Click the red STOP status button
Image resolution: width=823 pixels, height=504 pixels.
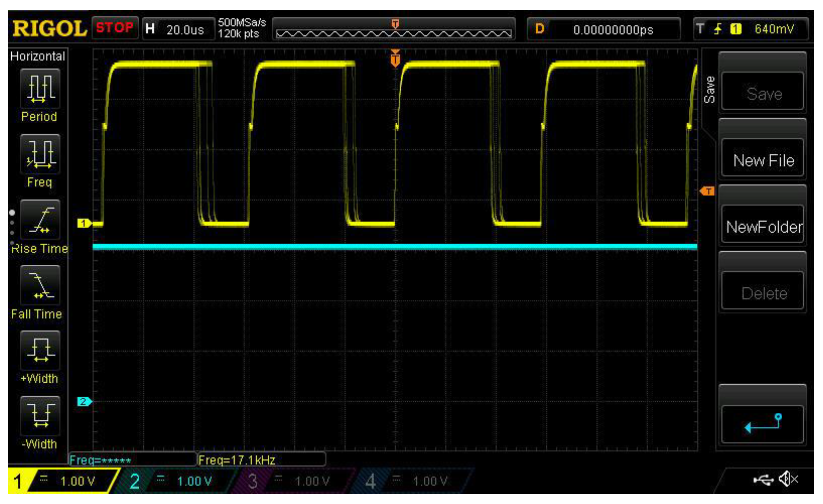coord(115,28)
